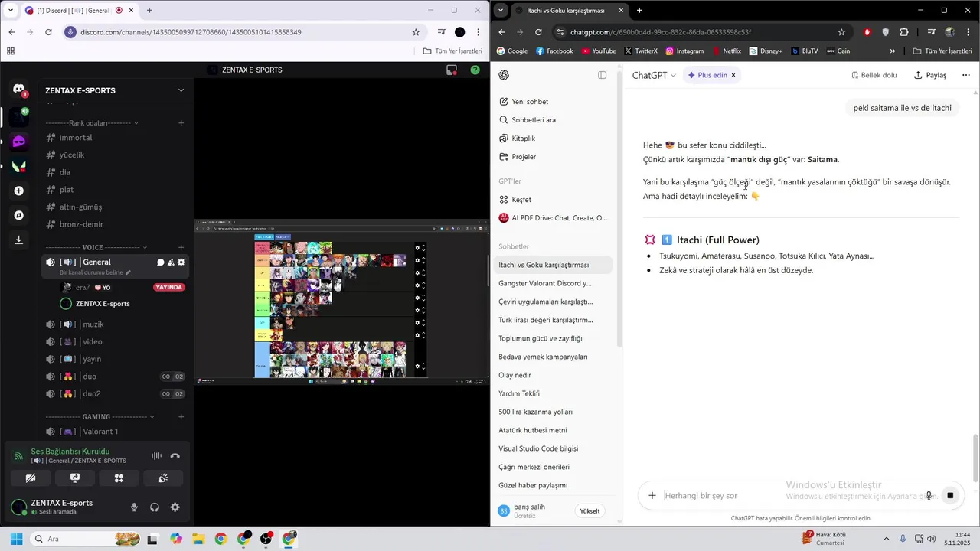980x551 pixels.
Task: Open ChatGPT conversation options menu
Action: 966,75
